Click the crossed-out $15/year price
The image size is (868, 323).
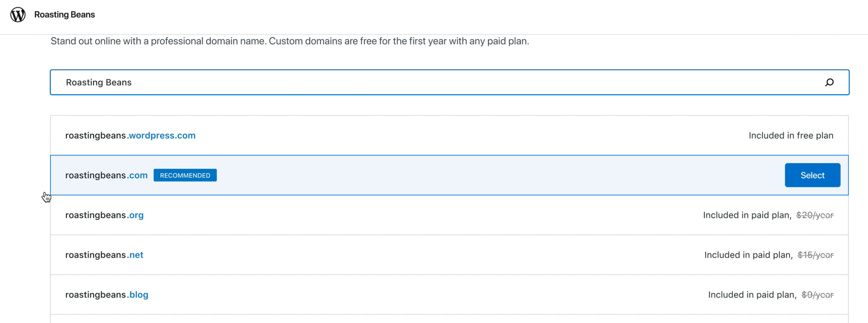click(815, 255)
